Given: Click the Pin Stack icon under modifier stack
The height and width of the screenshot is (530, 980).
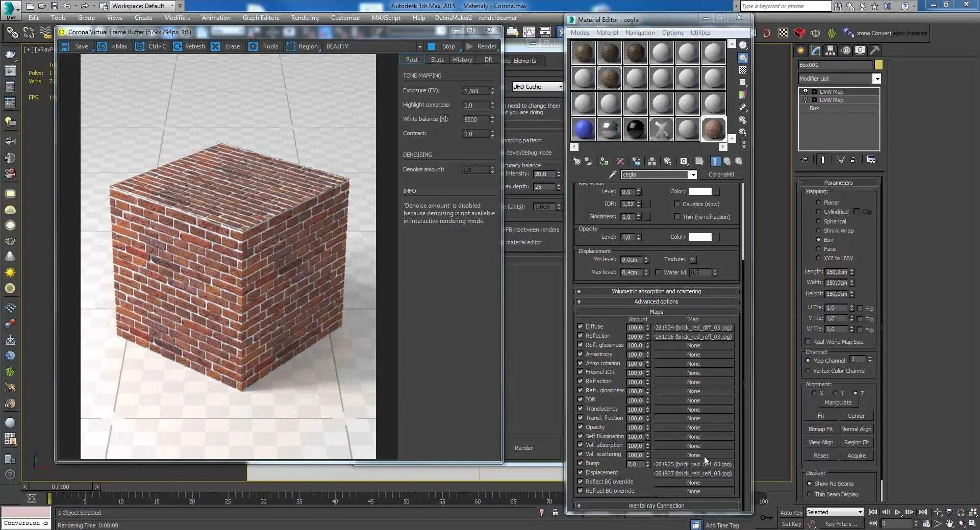Looking at the screenshot, I should click(x=805, y=160).
